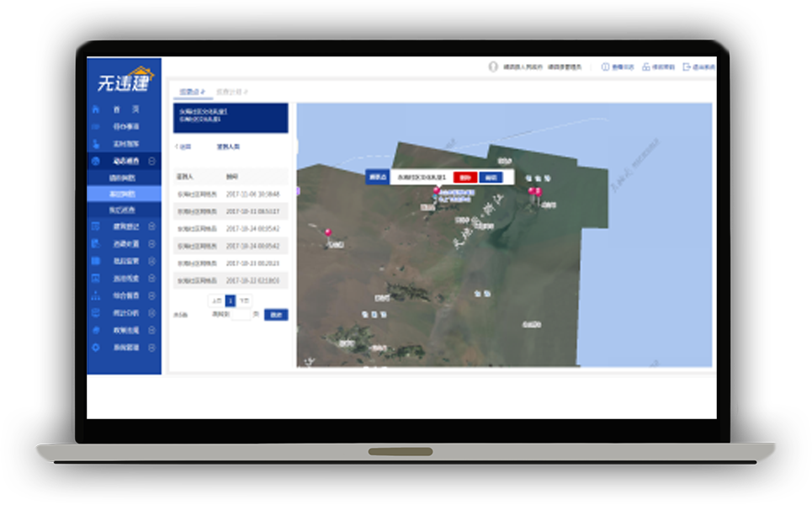Click the blue jump button beside the page input
The height and width of the screenshot is (505, 812).
(276, 315)
